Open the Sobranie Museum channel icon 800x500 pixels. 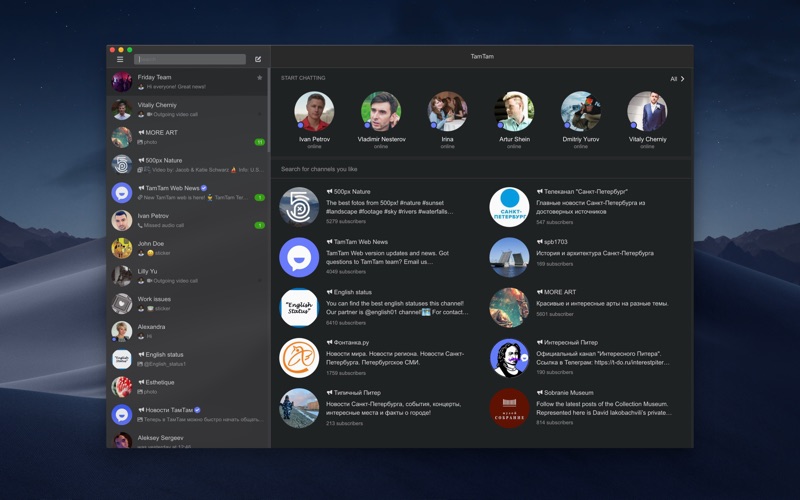click(509, 408)
